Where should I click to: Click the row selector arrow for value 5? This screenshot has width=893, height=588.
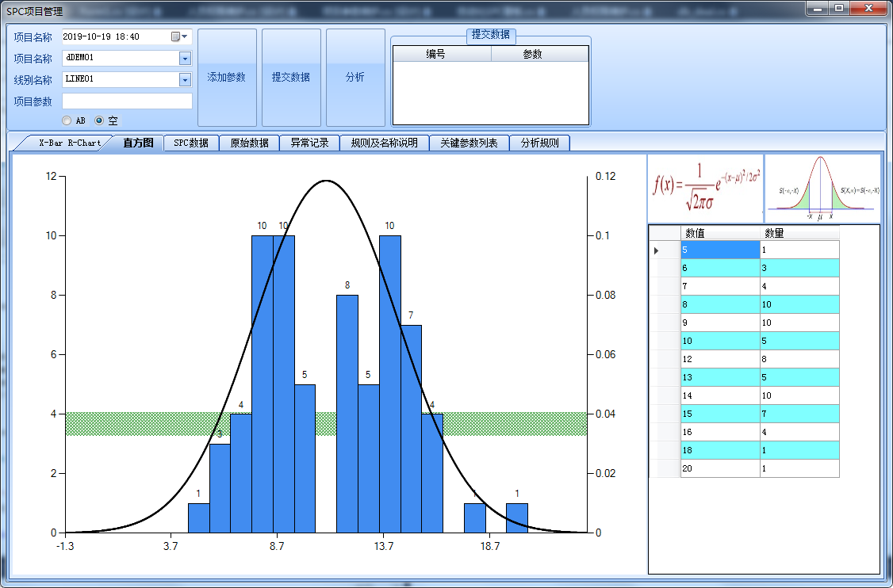point(657,250)
